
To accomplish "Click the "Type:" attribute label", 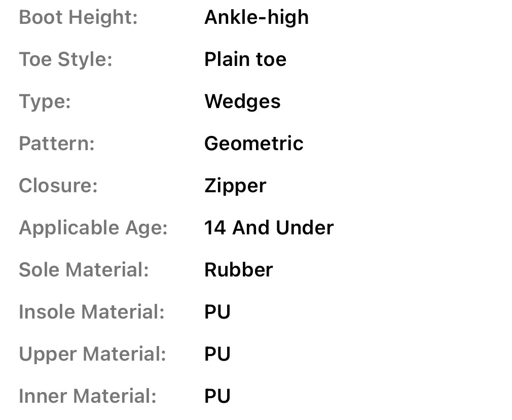I will point(45,101).
